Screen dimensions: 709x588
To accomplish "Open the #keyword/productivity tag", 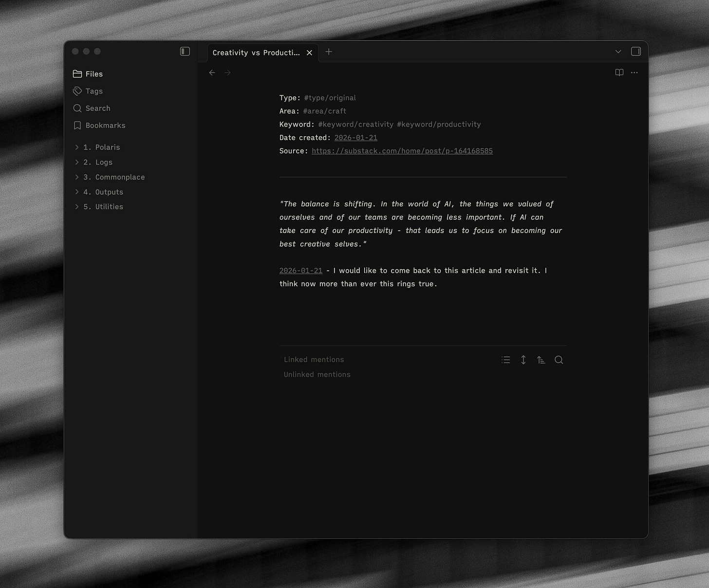I will coord(439,124).
